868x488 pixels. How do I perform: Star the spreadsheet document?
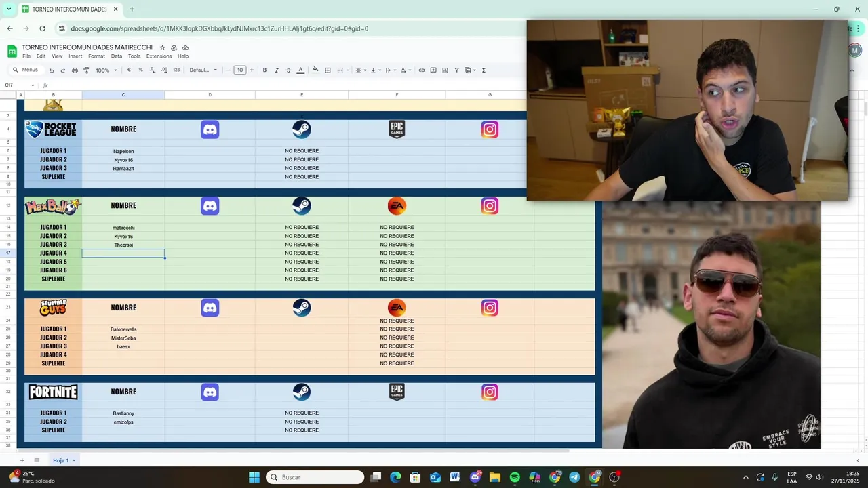[162, 47]
